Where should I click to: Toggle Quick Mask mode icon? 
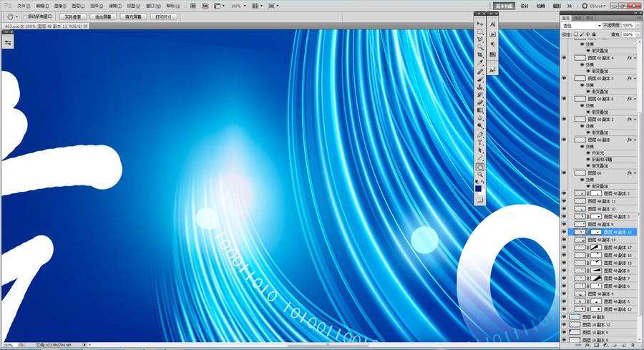pyautogui.click(x=479, y=200)
